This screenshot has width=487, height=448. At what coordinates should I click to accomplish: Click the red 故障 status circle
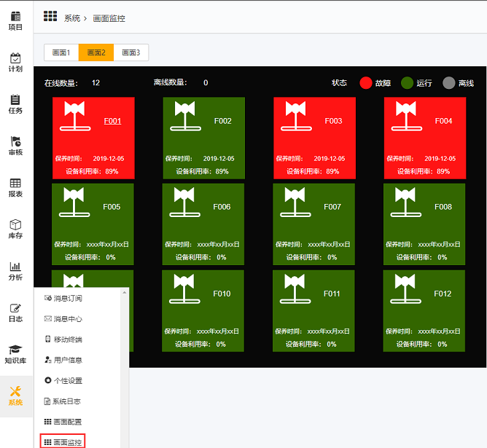366,83
